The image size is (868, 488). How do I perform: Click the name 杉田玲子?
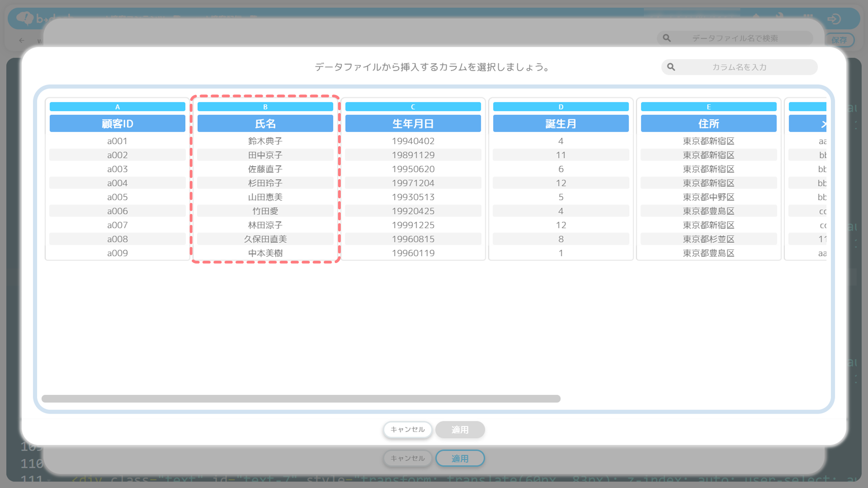(x=265, y=183)
